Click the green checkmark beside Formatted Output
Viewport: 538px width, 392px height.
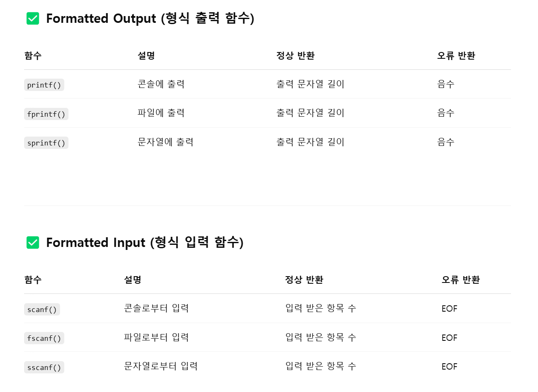[33, 19]
